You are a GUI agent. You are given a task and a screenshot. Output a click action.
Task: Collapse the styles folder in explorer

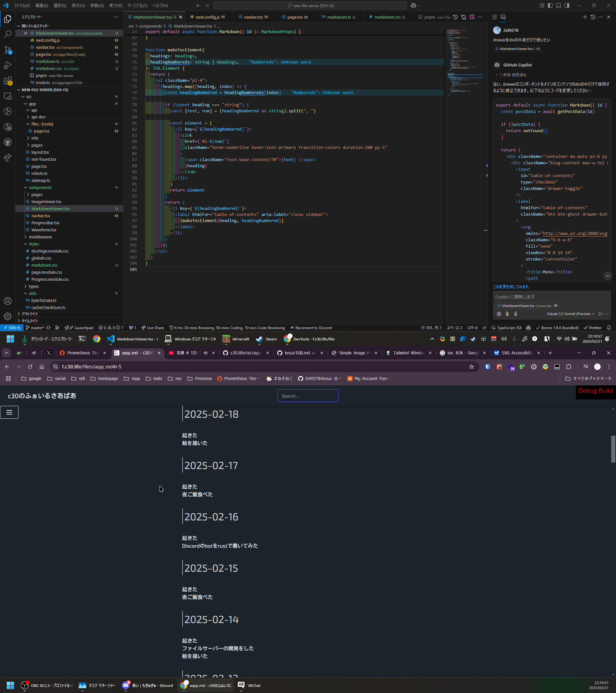tap(34, 244)
